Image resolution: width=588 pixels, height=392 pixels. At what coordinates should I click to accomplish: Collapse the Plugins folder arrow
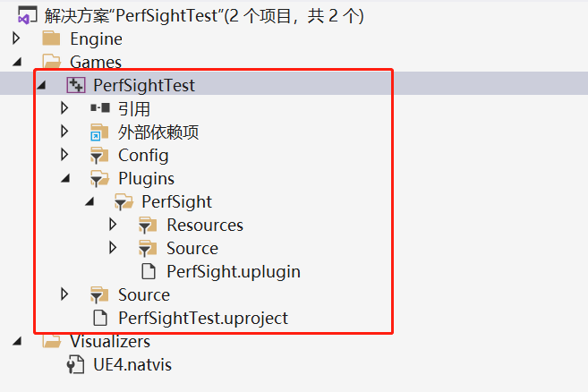64,180
